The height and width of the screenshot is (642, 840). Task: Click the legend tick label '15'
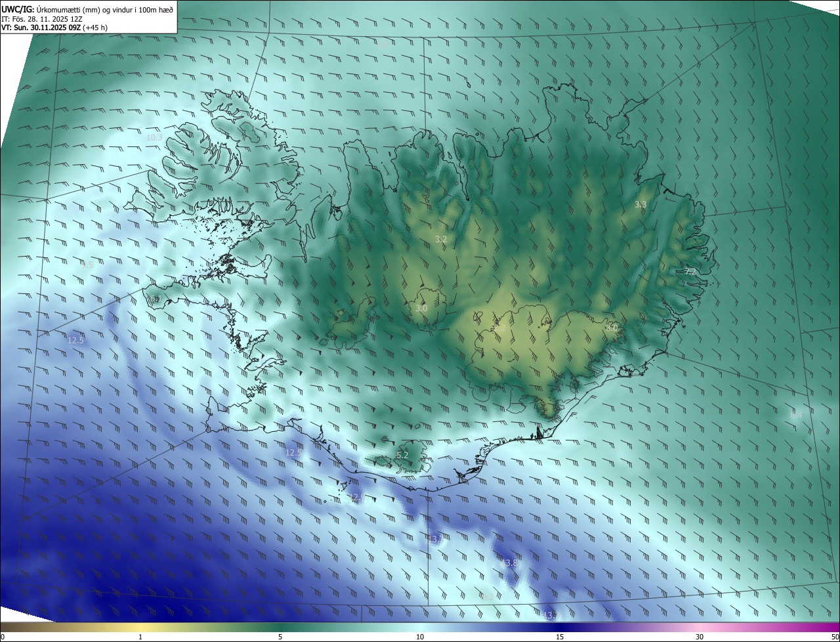tap(560, 637)
